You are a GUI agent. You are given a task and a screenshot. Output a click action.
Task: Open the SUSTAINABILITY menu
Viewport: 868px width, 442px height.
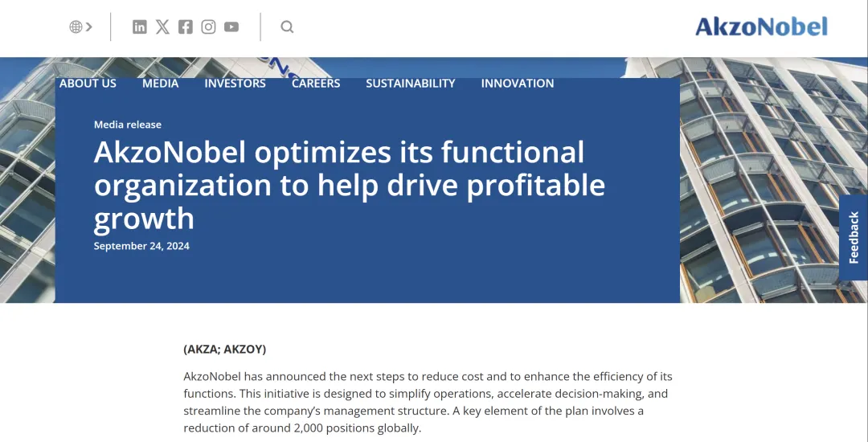pos(410,83)
